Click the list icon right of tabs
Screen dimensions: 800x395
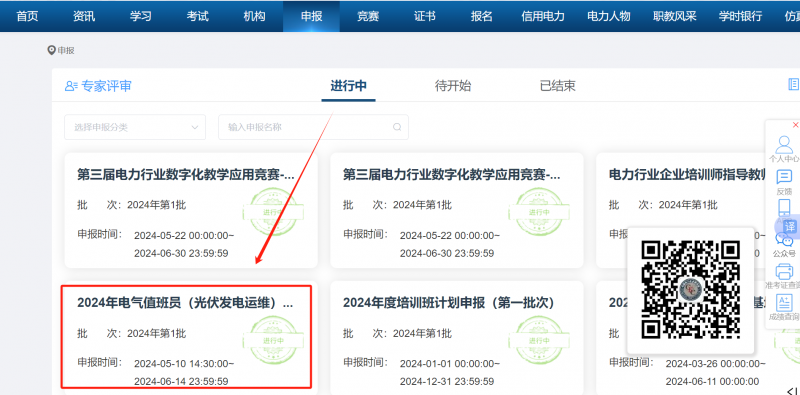(794, 84)
